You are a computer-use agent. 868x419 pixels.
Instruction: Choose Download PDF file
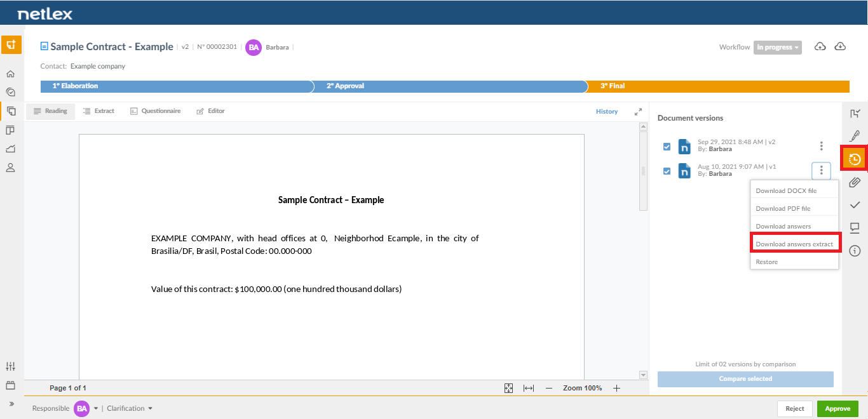[x=794, y=208]
